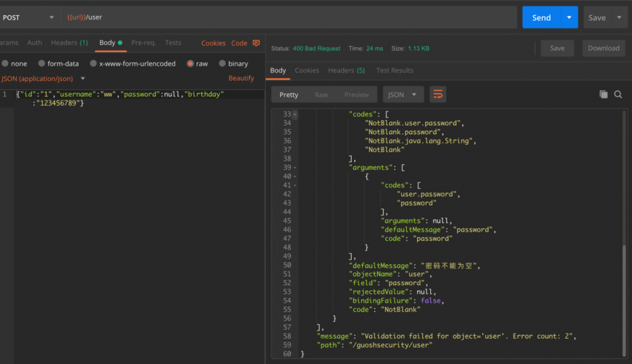Switch response view to Raw
This screenshot has width=632, height=364.
321,94
